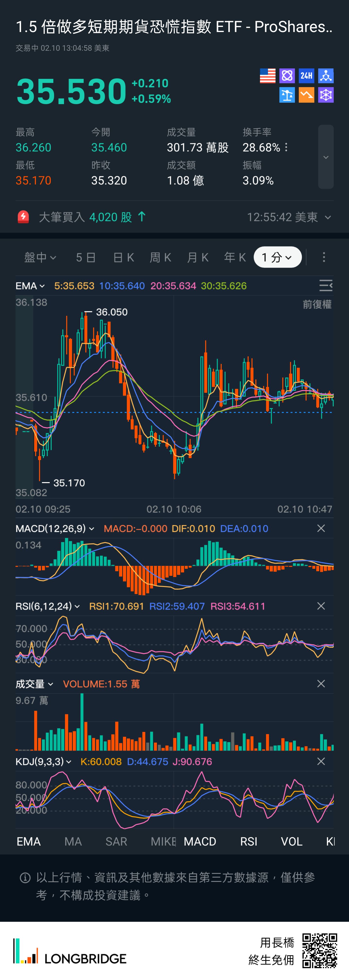This screenshot has width=349, height=980.
Task: Switch to the 日K chart tab
Action: click(x=124, y=257)
